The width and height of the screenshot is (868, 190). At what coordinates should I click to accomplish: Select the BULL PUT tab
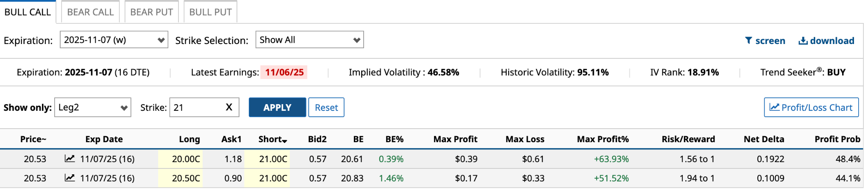(210, 12)
